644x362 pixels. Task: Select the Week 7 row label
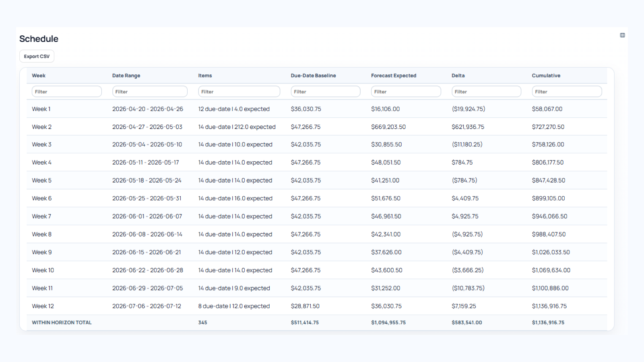click(41, 216)
